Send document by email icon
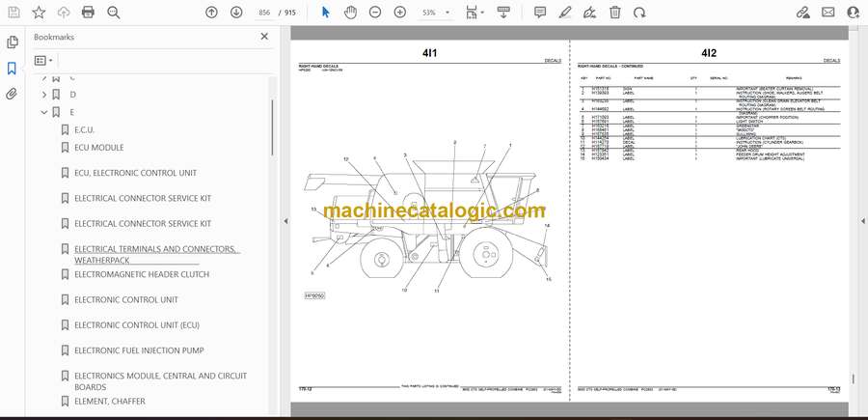 click(x=828, y=13)
